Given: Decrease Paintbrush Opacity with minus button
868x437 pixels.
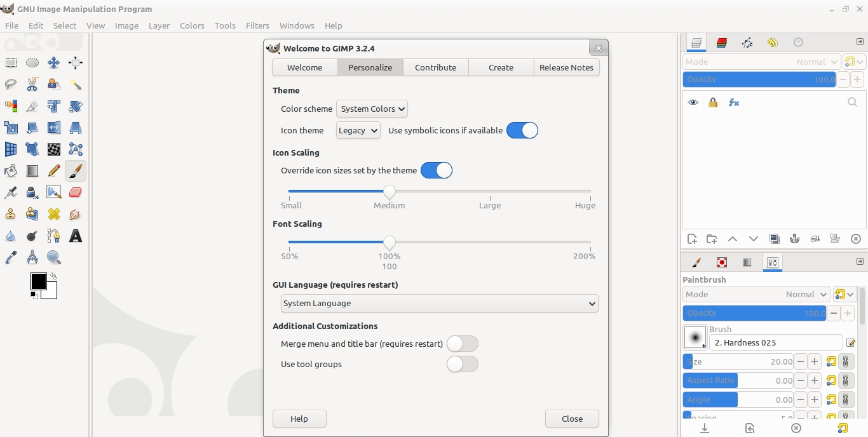Looking at the screenshot, I should 834,313.
